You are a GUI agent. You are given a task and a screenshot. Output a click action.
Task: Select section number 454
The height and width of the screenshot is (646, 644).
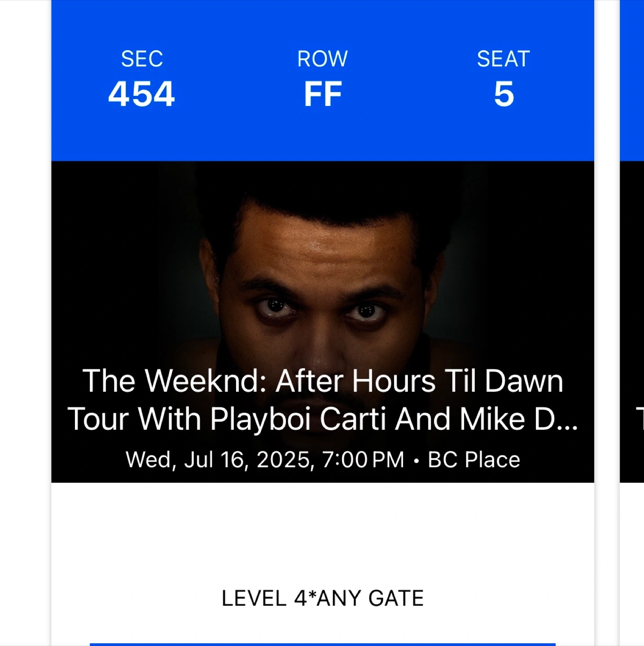(142, 94)
